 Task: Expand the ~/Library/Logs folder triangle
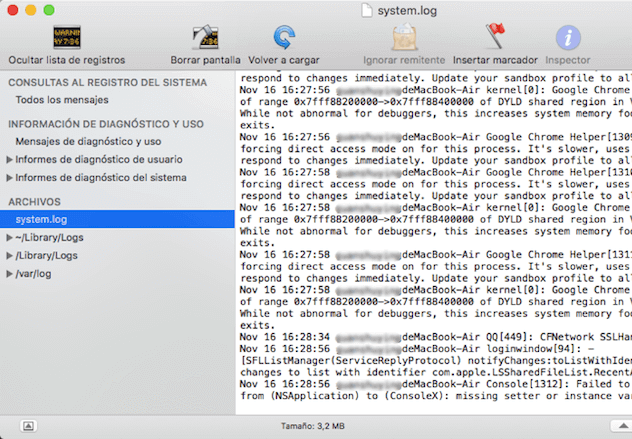pyautogui.click(x=9, y=237)
